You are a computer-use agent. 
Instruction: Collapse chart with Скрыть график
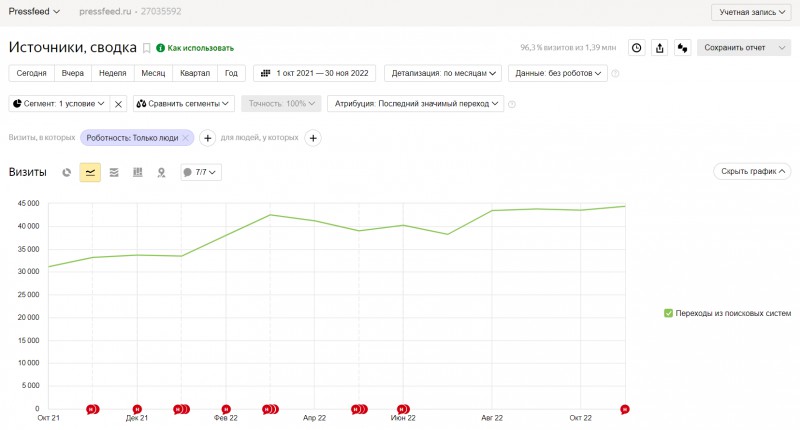click(x=752, y=171)
